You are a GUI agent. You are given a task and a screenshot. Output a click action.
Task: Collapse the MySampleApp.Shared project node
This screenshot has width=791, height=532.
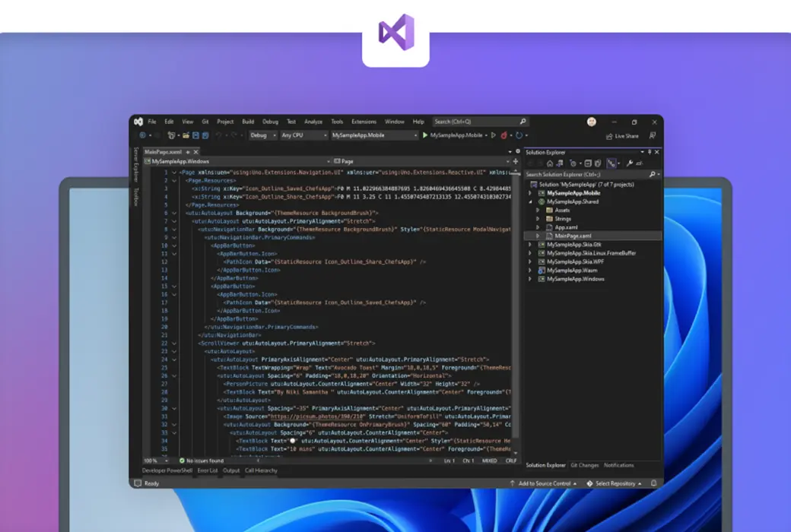(529, 201)
